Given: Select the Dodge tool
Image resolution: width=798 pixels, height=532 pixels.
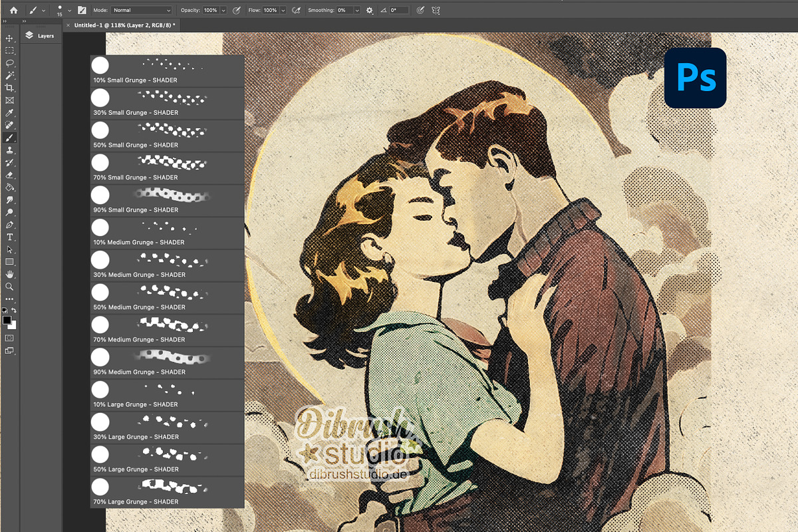Looking at the screenshot, I should (9, 212).
